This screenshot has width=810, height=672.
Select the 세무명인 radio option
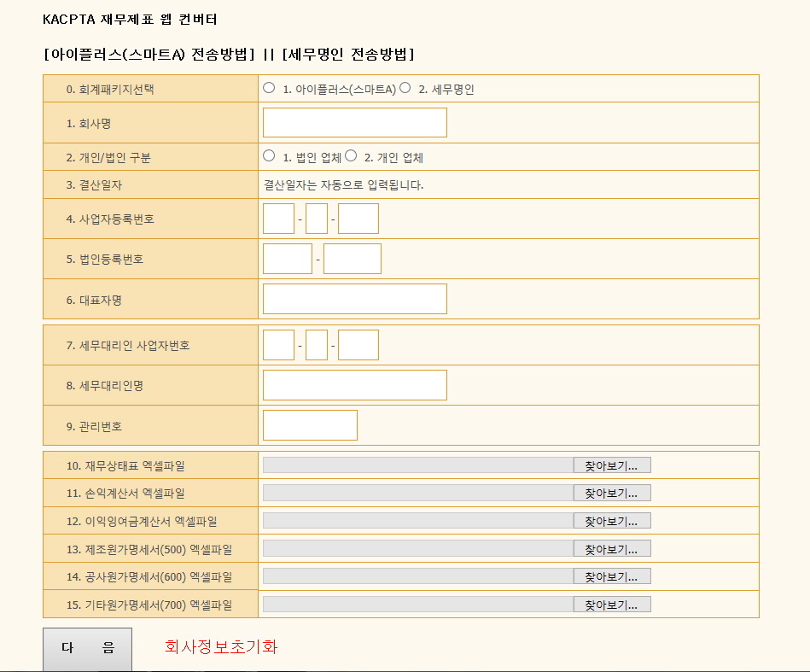pos(405,88)
